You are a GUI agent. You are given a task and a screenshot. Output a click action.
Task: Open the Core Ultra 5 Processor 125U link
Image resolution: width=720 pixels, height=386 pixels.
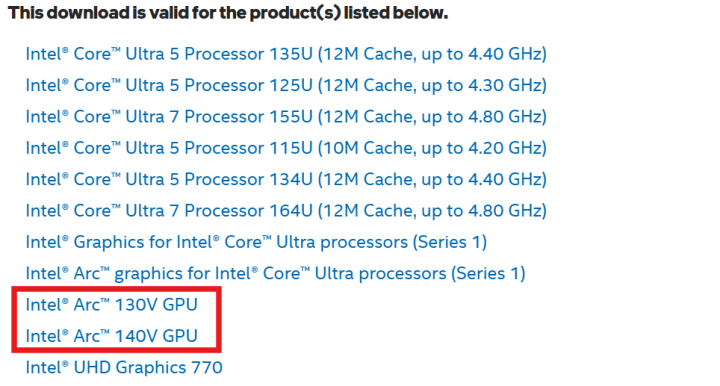click(x=286, y=85)
